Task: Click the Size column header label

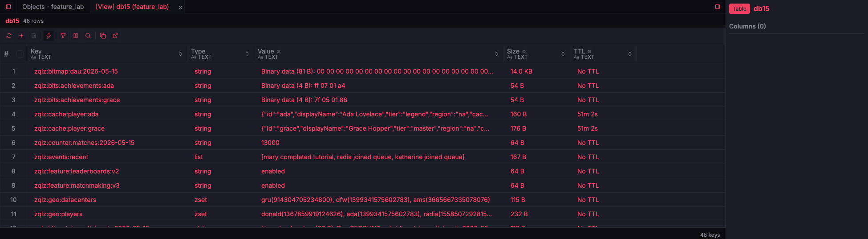Action: (x=513, y=51)
